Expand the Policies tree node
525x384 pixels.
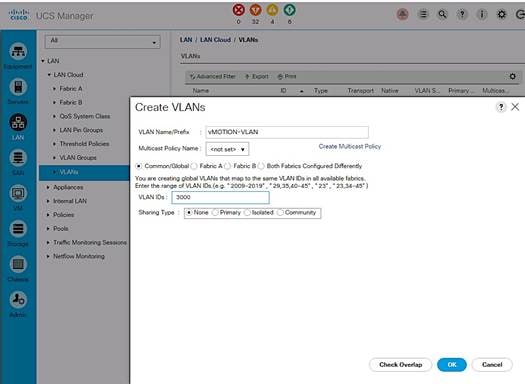click(48, 215)
